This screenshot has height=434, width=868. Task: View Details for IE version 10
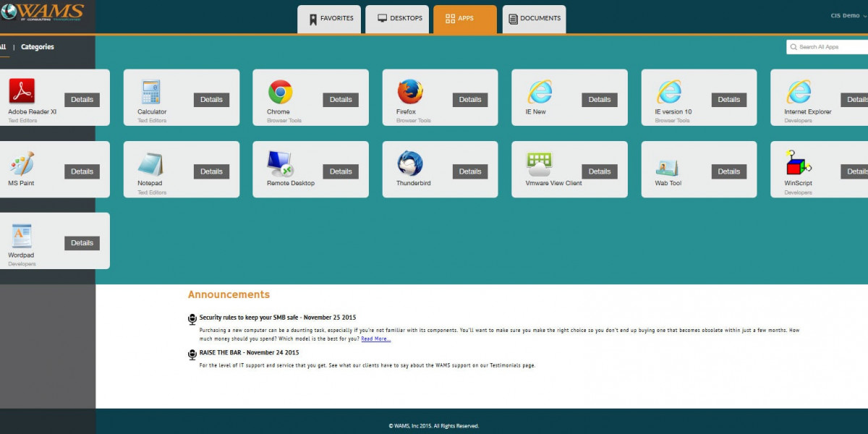(728, 99)
